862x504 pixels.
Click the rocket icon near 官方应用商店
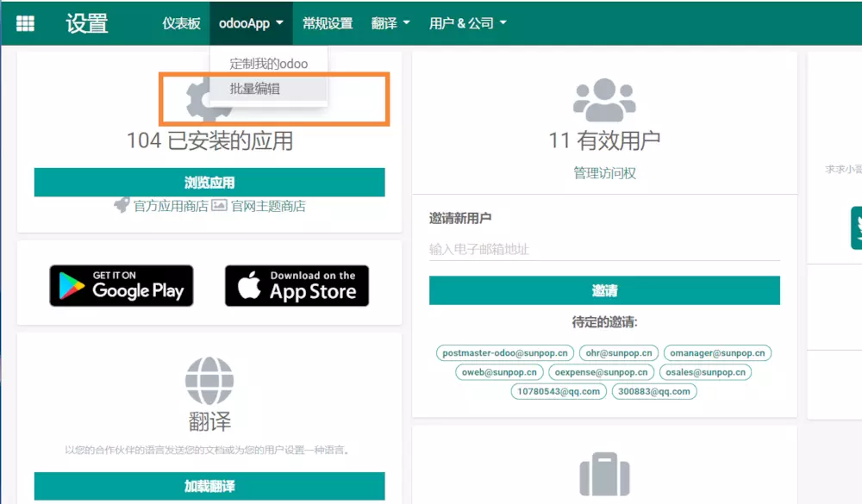(122, 206)
